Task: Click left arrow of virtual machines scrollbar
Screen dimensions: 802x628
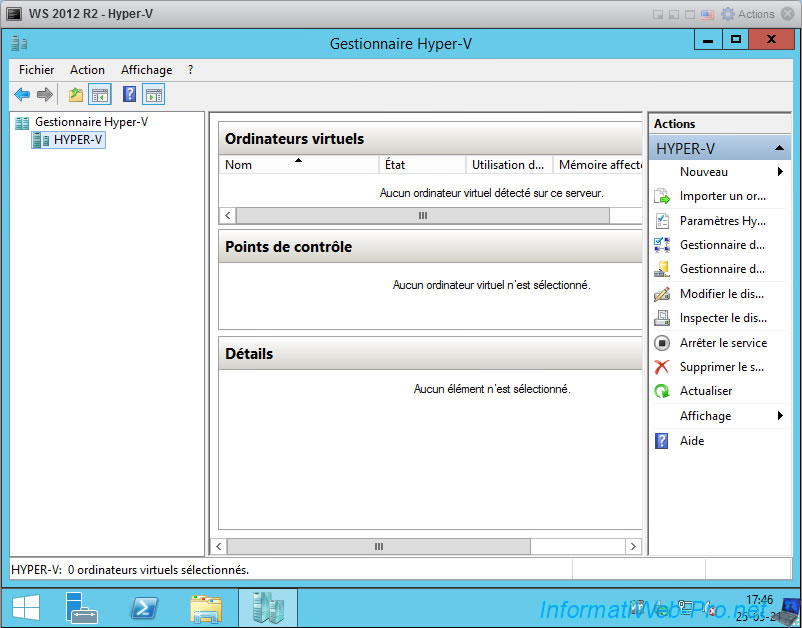Action: (228, 216)
